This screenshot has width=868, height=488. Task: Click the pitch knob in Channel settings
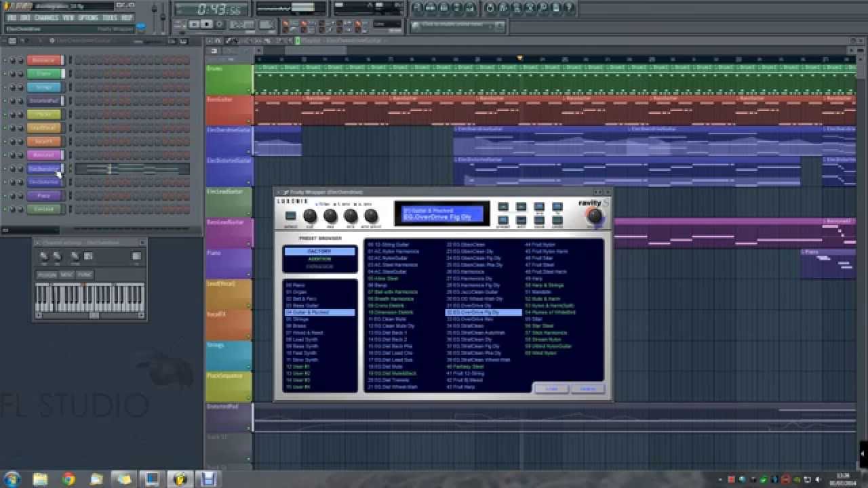75,256
